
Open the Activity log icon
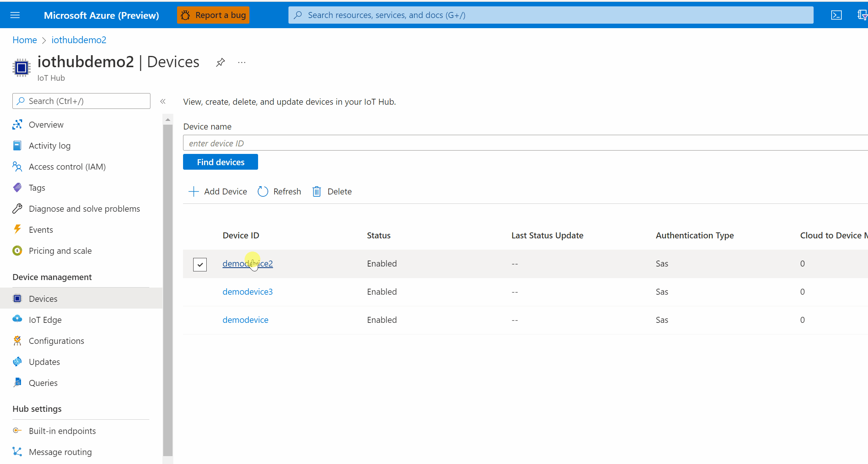17,145
